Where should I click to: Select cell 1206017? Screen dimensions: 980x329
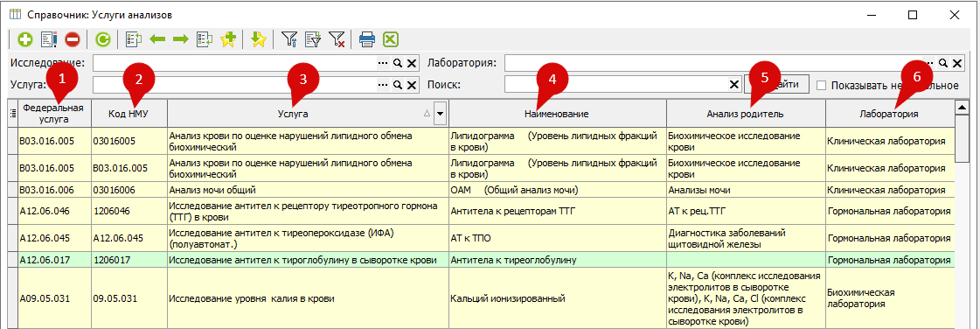[x=129, y=260]
